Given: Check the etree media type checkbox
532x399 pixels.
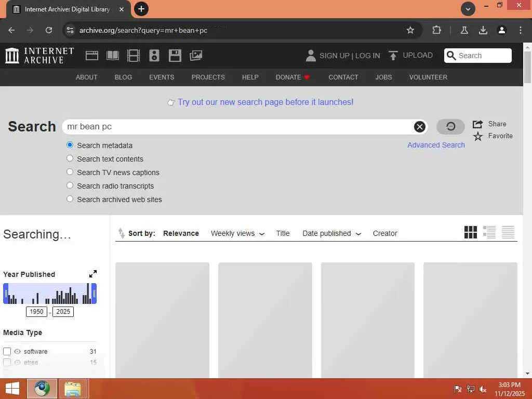Looking at the screenshot, I should pyautogui.click(x=7, y=362).
